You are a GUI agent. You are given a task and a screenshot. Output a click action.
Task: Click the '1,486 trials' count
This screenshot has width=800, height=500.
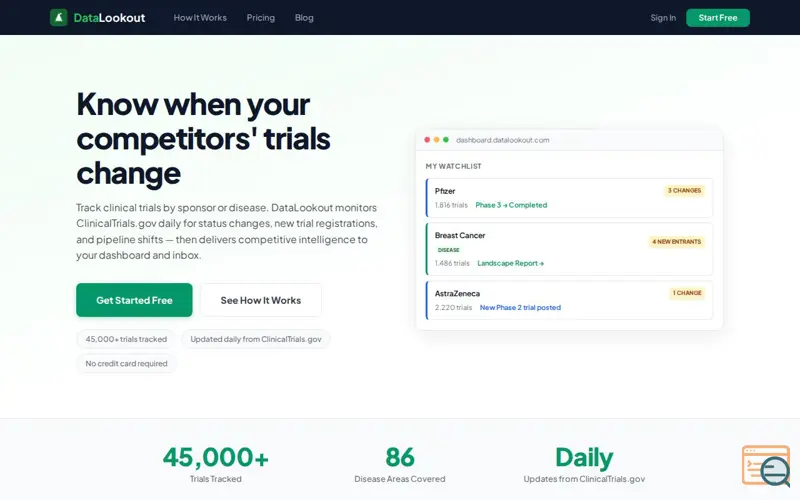452,263
